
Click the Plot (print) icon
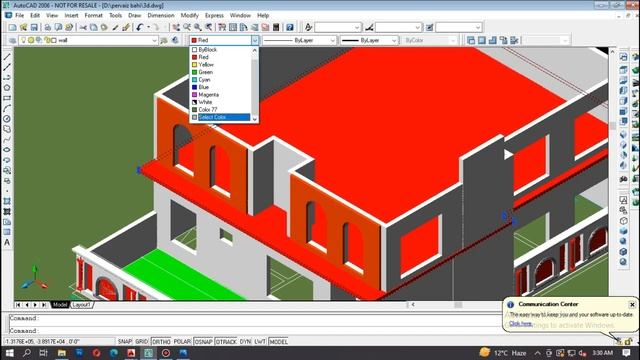pos(48,27)
